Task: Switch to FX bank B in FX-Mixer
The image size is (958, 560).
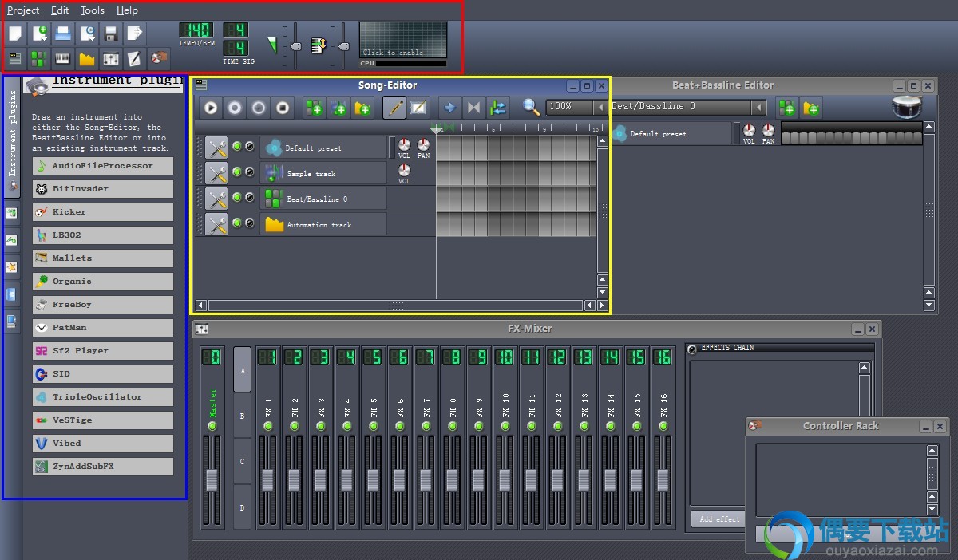Action: coord(242,416)
